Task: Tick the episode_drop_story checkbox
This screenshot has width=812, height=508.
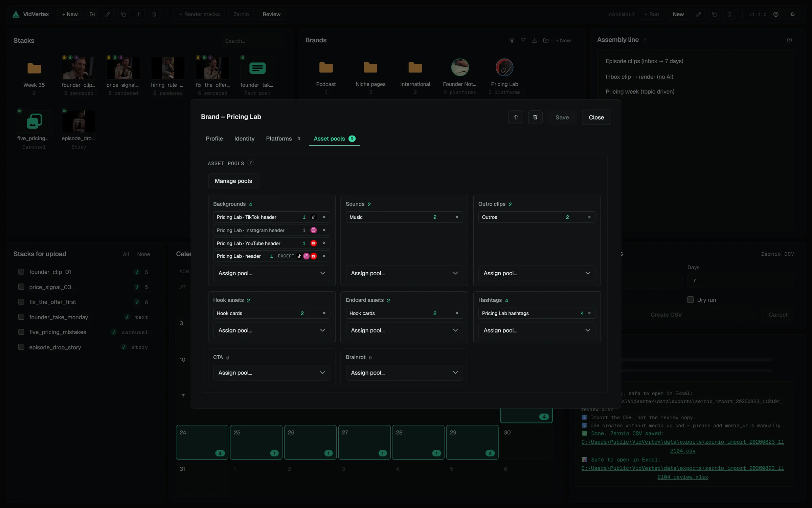Action: pyautogui.click(x=21, y=347)
